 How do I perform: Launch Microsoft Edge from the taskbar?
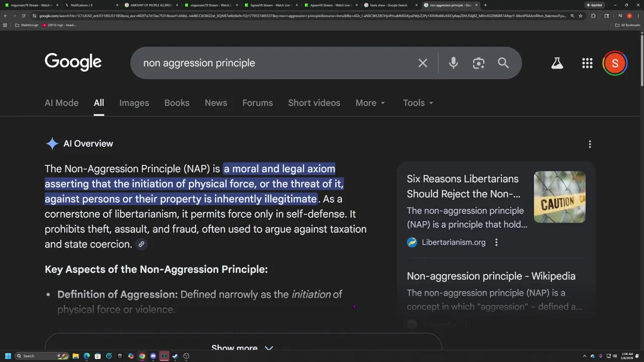tap(87, 356)
